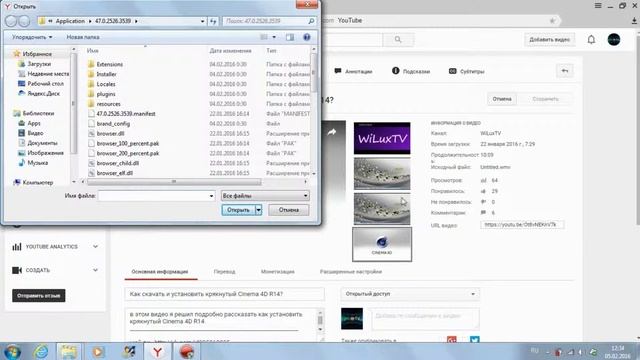Open the Cards tab with info icon
The width and height of the screenshot is (640, 360).
(411, 71)
